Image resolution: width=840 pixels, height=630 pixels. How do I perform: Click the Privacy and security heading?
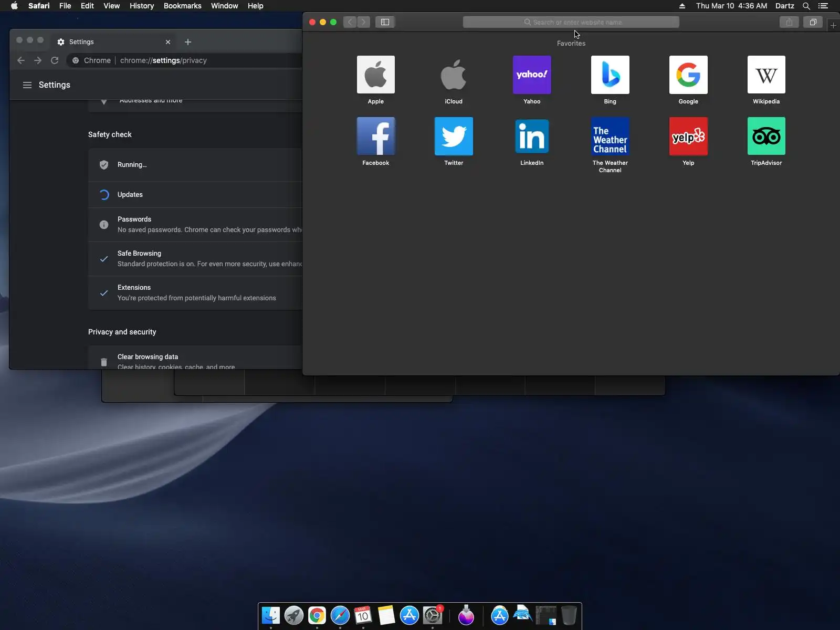pyautogui.click(x=122, y=332)
